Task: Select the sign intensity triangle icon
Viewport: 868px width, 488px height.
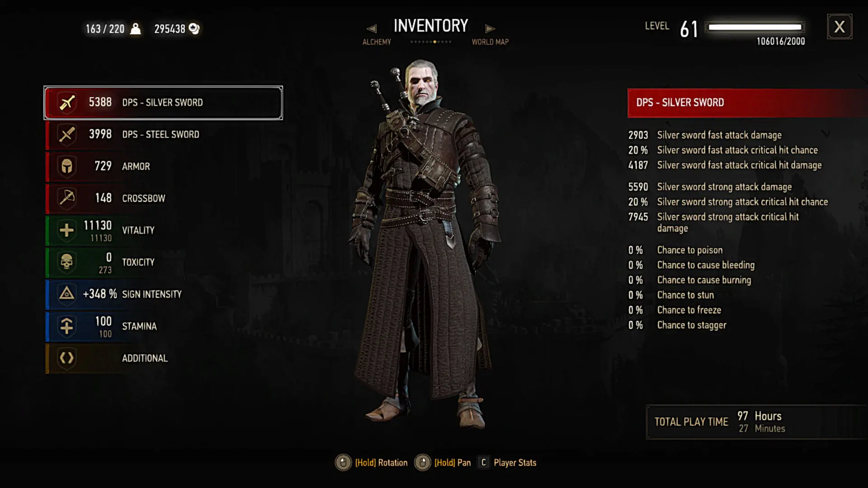Action: click(67, 294)
